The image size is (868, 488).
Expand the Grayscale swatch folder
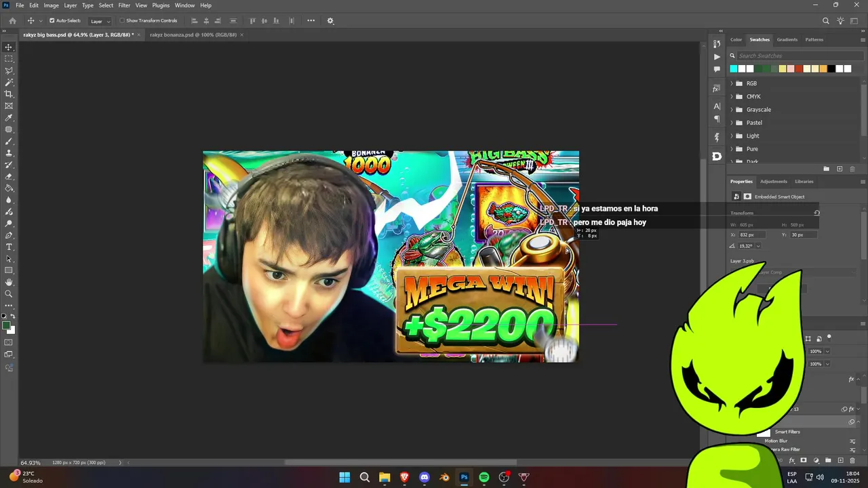pyautogui.click(x=732, y=110)
